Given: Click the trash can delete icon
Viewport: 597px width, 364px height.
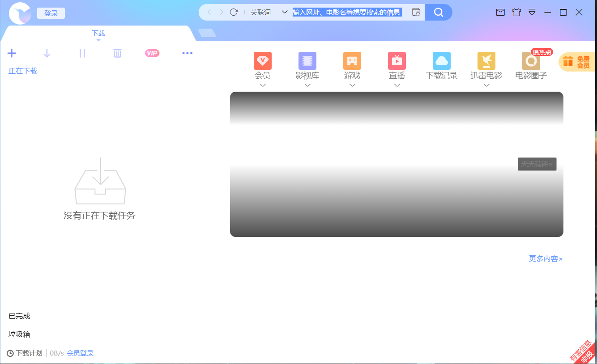Looking at the screenshot, I should (117, 53).
